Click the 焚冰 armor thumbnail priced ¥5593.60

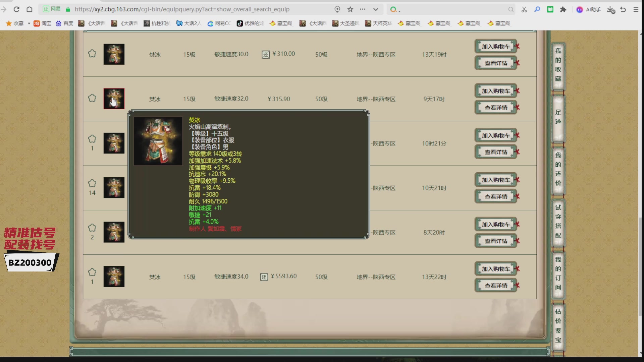(x=114, y=277)
